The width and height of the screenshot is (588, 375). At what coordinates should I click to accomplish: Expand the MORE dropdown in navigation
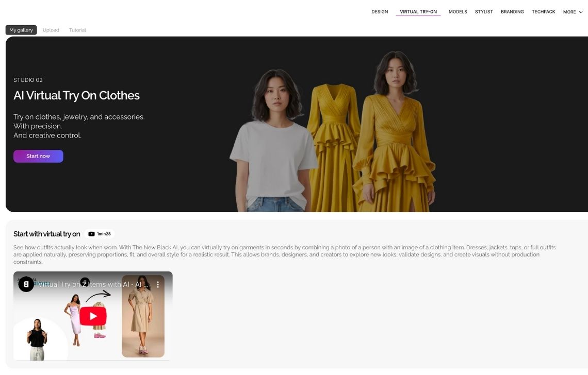[x=573, y=12]
